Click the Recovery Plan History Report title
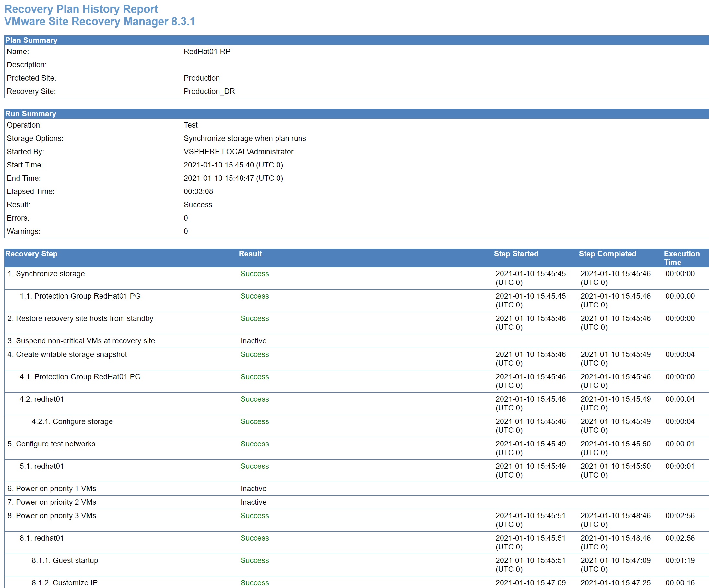The width and height of the screenshot is (709, 588). pyautogui.click(x=81, y=9)
